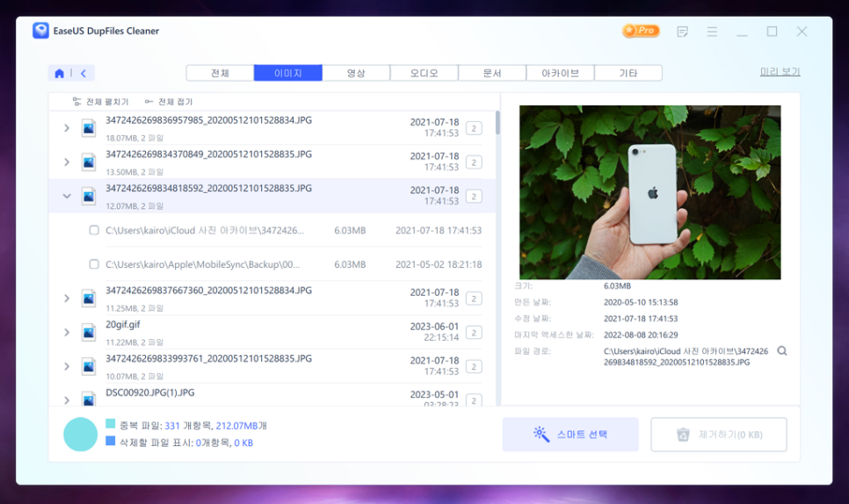Expand the 3472426269834370849 group
The width and height of the screenshot is (849, 504).
(x=67, y=162)
